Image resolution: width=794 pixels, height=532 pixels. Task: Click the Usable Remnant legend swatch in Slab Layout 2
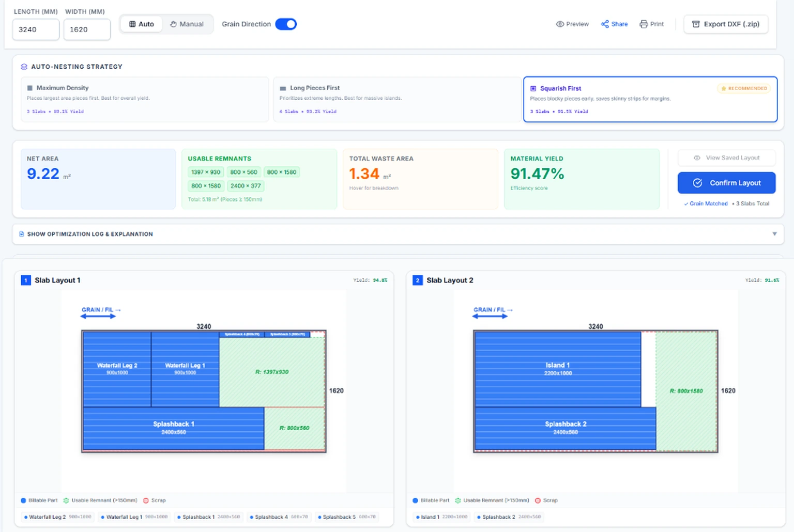click(x=457, y=500)
